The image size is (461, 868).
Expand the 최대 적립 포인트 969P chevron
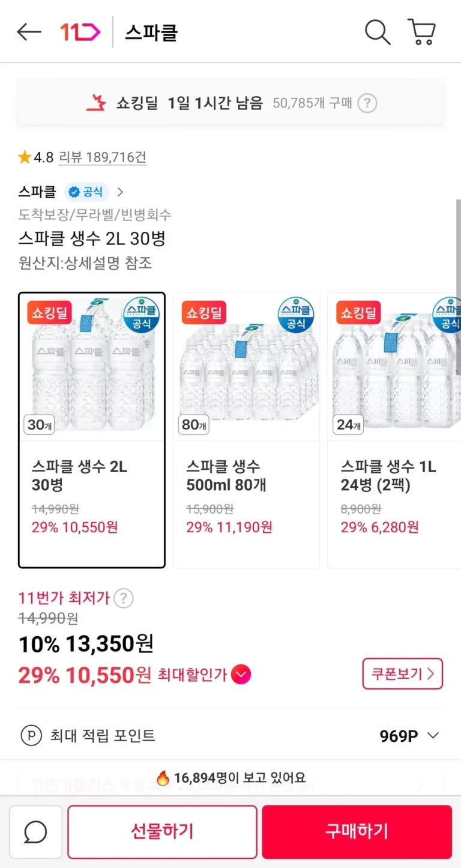coord(433,735)
